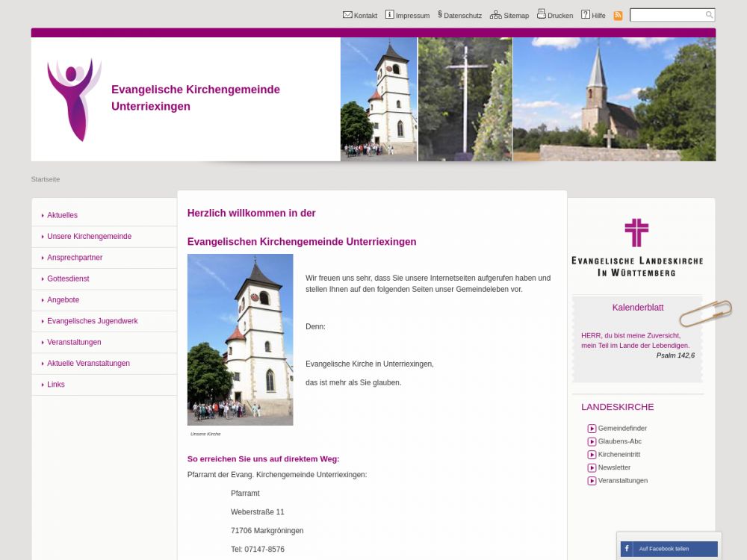Click the Datenschutz link in header
The image size is (747, 560).
[462, 16]
